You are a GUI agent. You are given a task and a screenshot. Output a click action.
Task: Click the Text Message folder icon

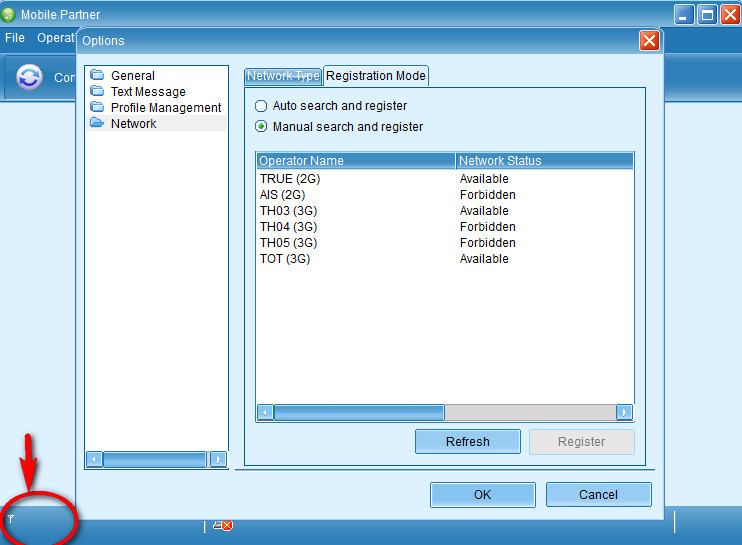[97, 91]
